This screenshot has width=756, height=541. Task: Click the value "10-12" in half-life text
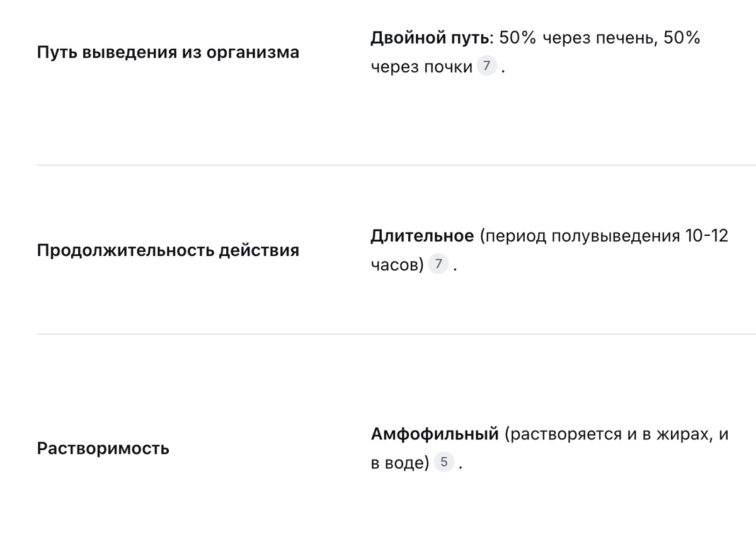[707, 236]
